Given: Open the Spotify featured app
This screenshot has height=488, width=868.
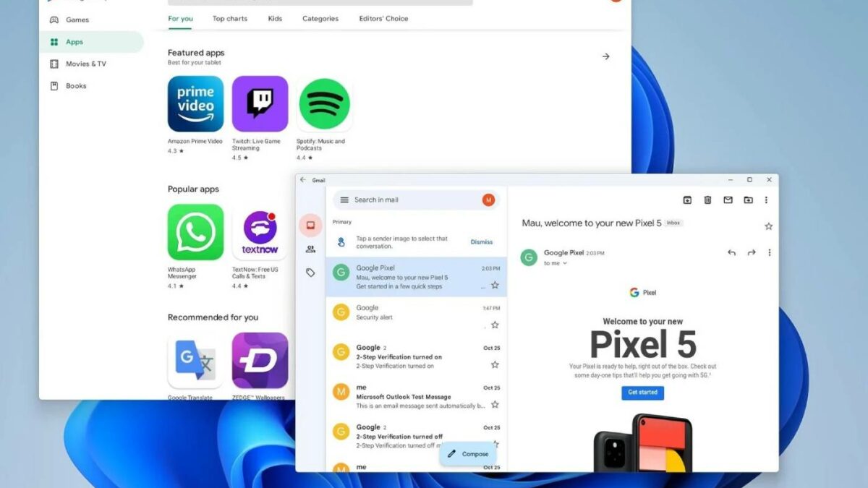Looking at the screenshot, I should coord(325,104).
